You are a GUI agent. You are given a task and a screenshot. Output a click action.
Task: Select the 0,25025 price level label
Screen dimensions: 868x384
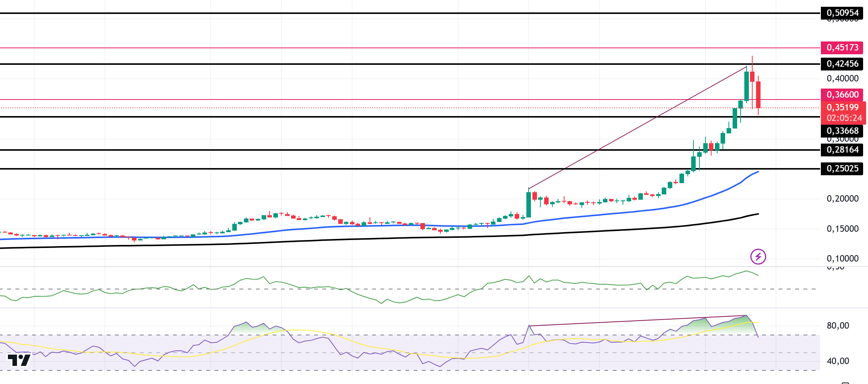pyautogui.click(x=842, y=169)
